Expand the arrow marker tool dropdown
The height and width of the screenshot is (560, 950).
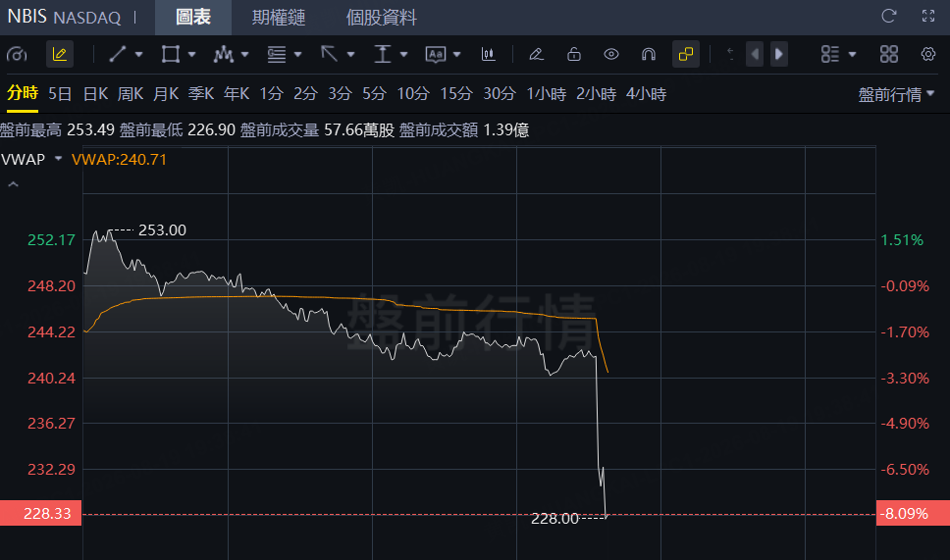click(x=350, y=55)
